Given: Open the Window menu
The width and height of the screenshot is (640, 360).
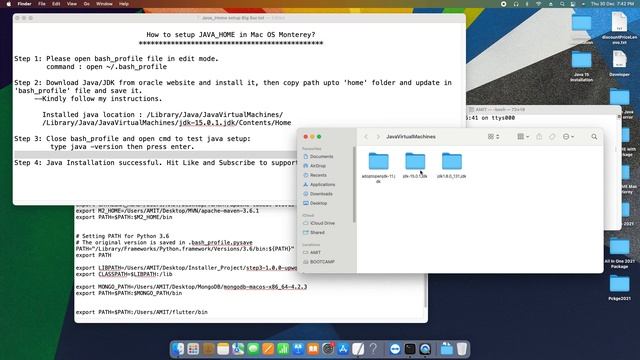Looking at the screenshot, I should (104, 4).
